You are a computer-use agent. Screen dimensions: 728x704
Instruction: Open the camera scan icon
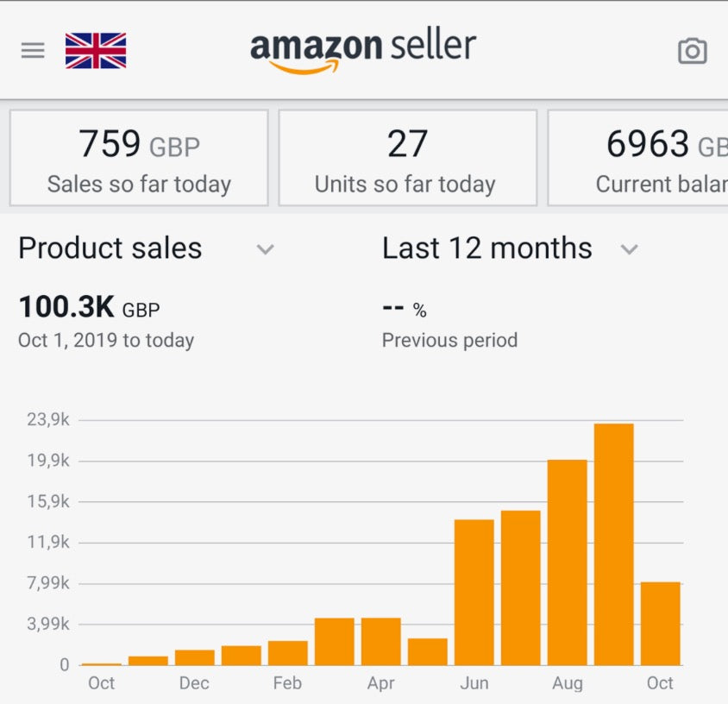(x=692, y=51)
